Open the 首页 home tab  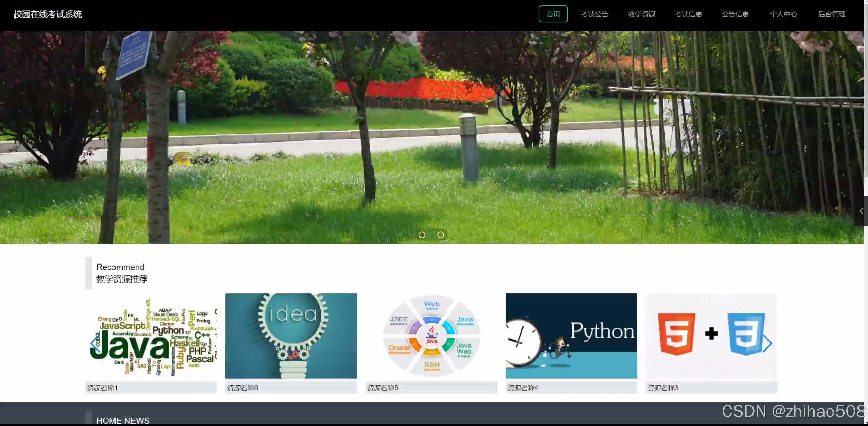click(x=553, y=14)
